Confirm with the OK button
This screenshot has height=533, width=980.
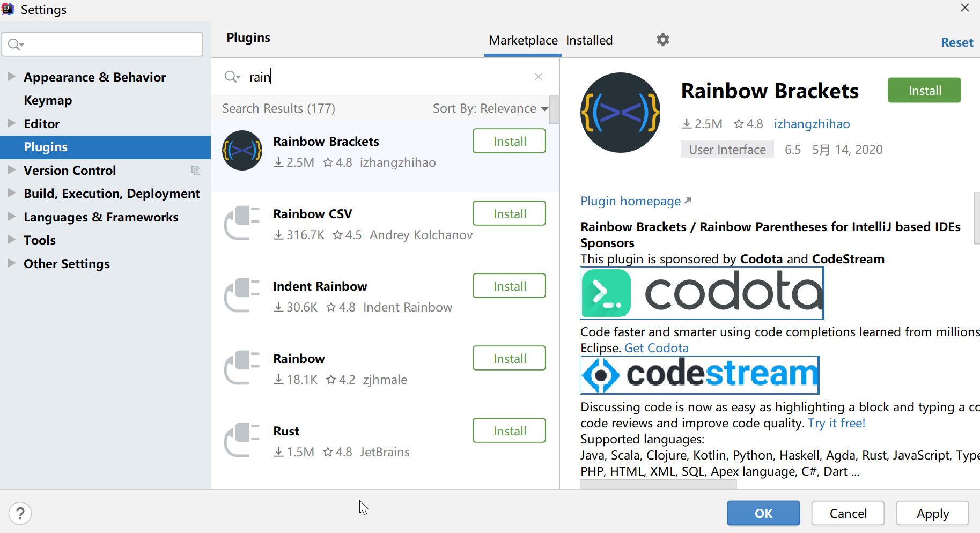[763, 513]
